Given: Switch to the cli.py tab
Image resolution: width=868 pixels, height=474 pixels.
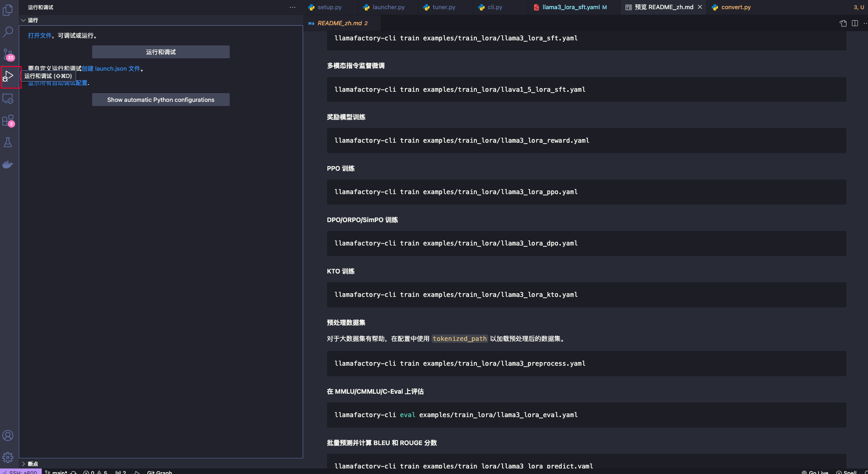Looking at the screenshot, I should click(x=494, y=7).
